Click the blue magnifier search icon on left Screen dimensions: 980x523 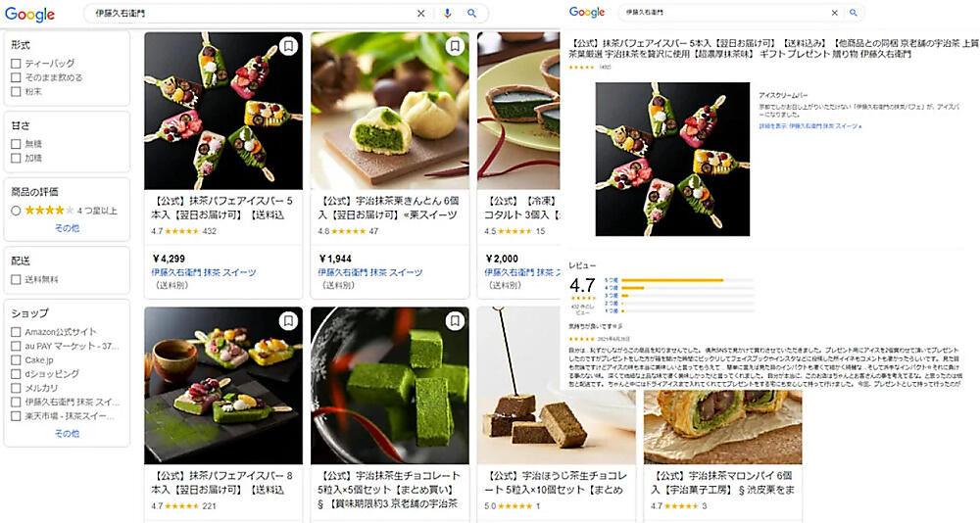tap(472, 13)
